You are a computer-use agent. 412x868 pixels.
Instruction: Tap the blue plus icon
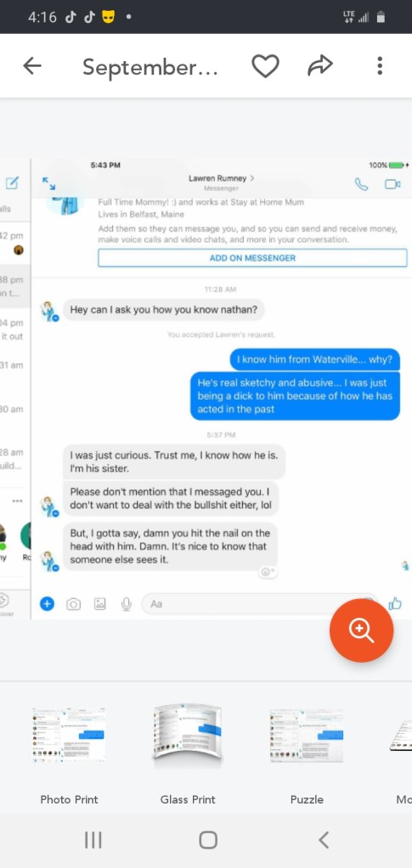click(47, 604)
